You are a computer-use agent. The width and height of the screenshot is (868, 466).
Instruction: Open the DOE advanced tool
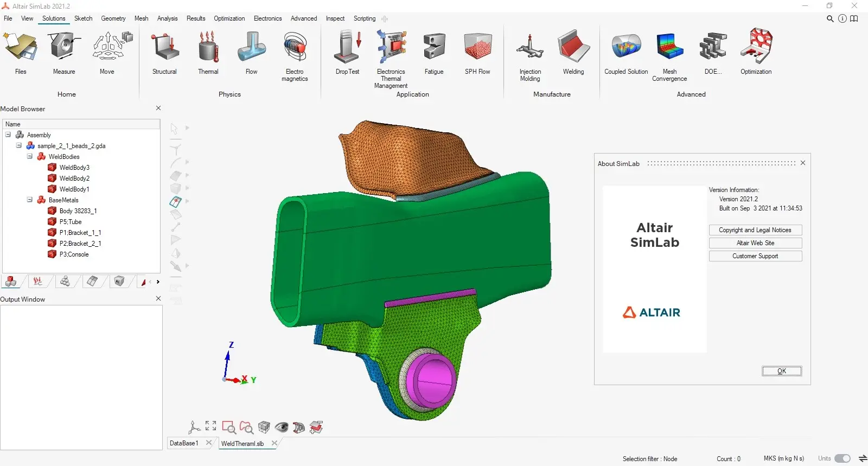point(713,46)
